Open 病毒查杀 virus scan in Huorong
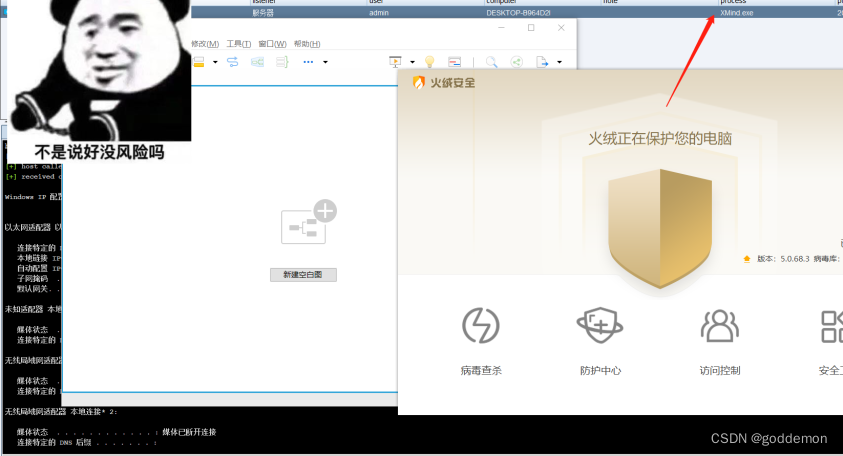The height and width of the screenshot is (456, 843). pyautogui.click(x=481, y=326)
